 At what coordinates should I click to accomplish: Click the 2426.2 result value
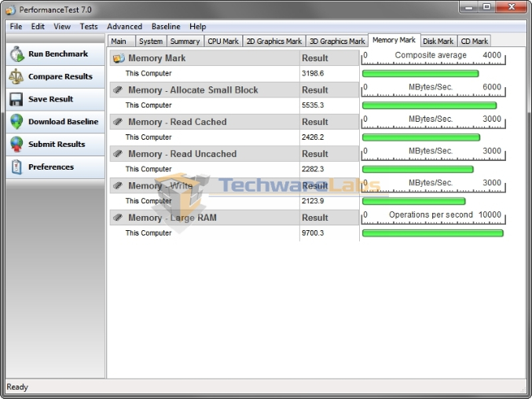pos(313,137)
